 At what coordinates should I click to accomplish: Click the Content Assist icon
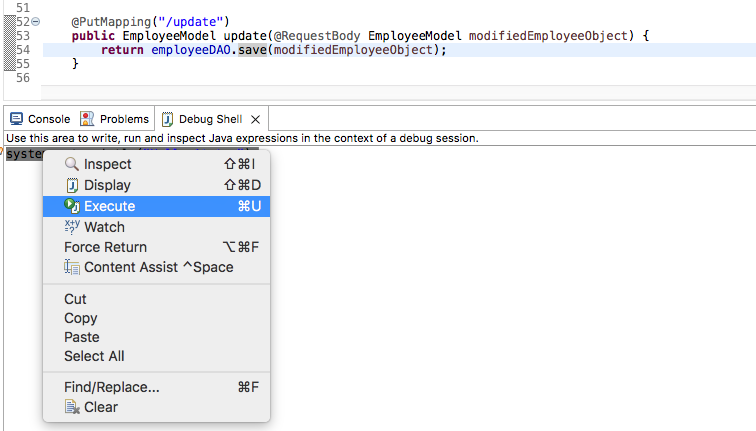coord(72,267)
